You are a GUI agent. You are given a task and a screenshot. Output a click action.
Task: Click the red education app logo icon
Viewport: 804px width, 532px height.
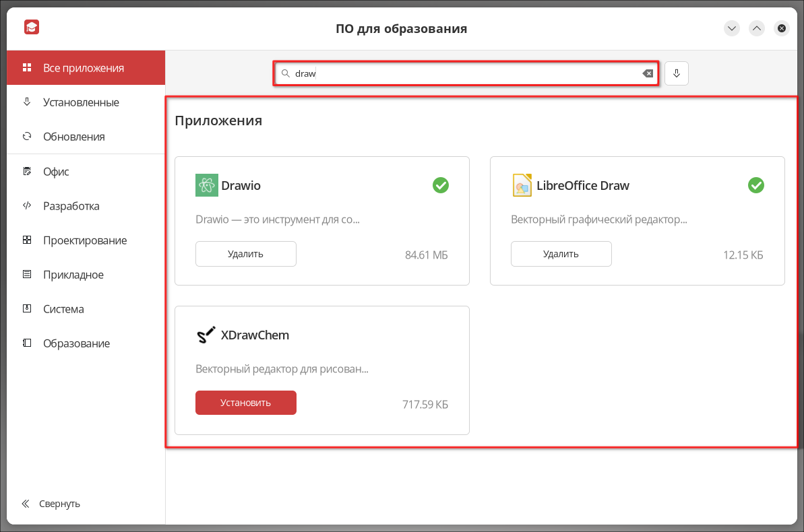click(32, 27)
